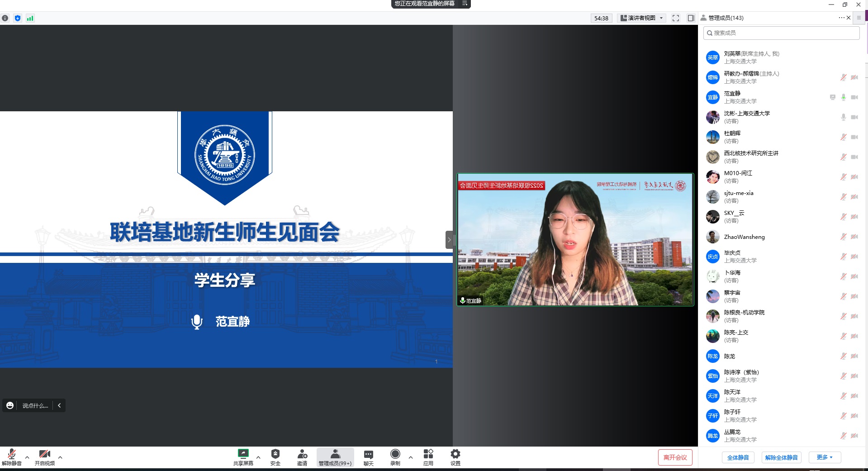Open the Security (安全) shield menu
This screenshot has height=471, width=868.
point(275,457)
